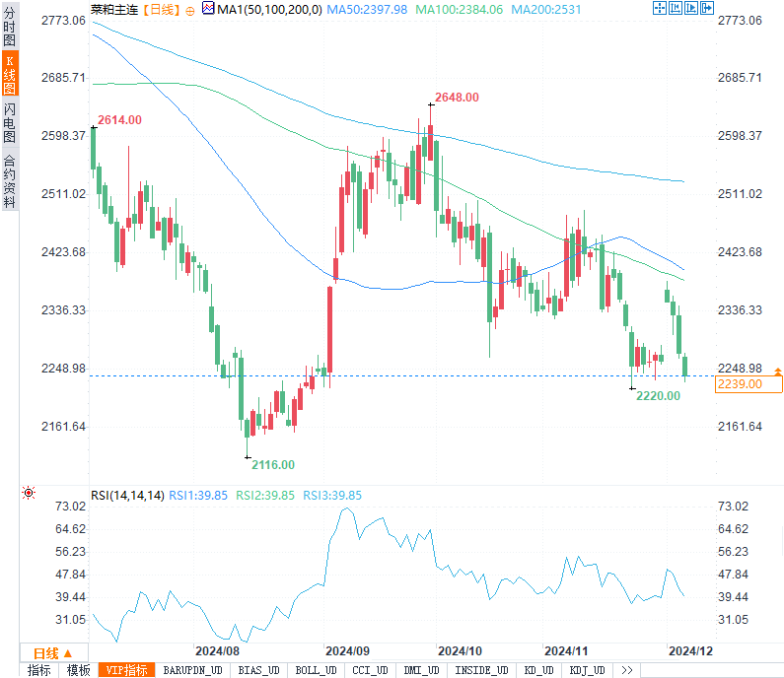Select the KDJ_UD indicator tab
Viewport: 784px width, 678px height.
587,670
